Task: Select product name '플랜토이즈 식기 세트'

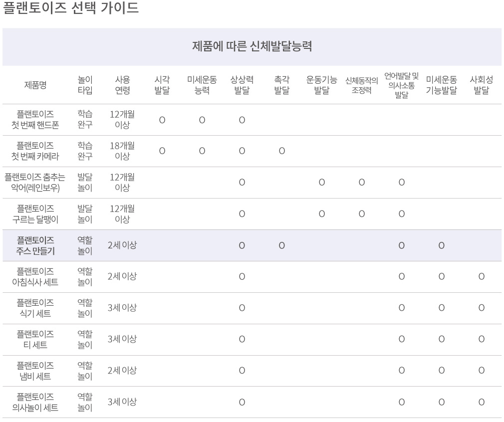Action: 35,308
